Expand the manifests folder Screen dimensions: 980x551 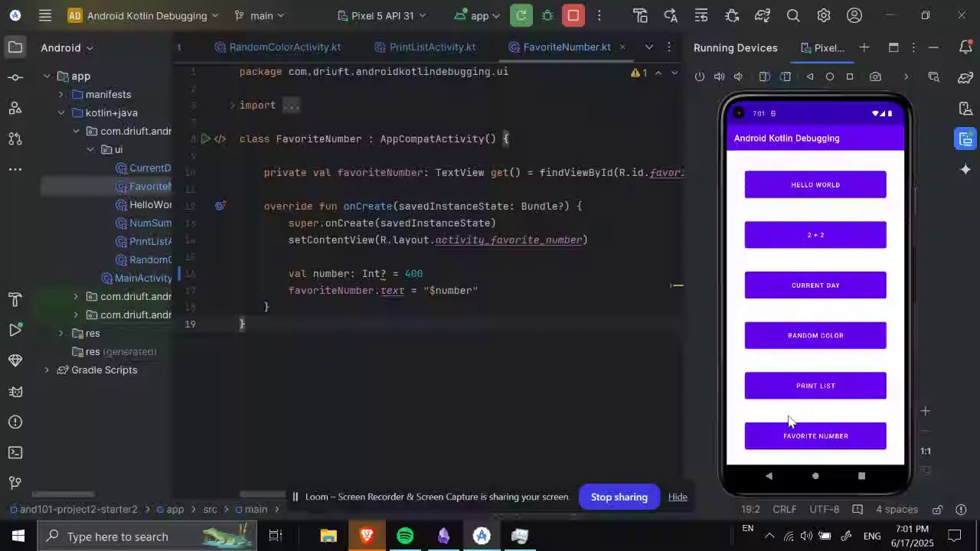[x=61, y=94]
